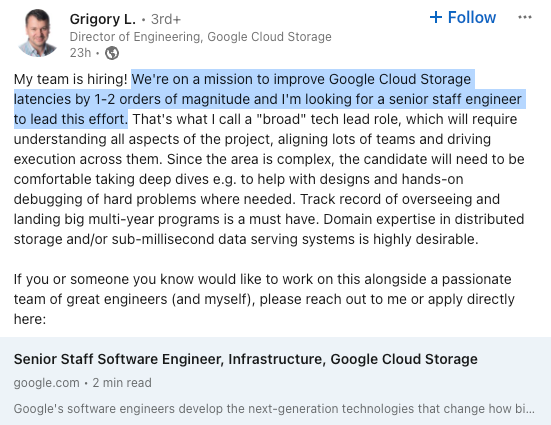Click the word 'here:' above the link card

[x=30, y=319]
